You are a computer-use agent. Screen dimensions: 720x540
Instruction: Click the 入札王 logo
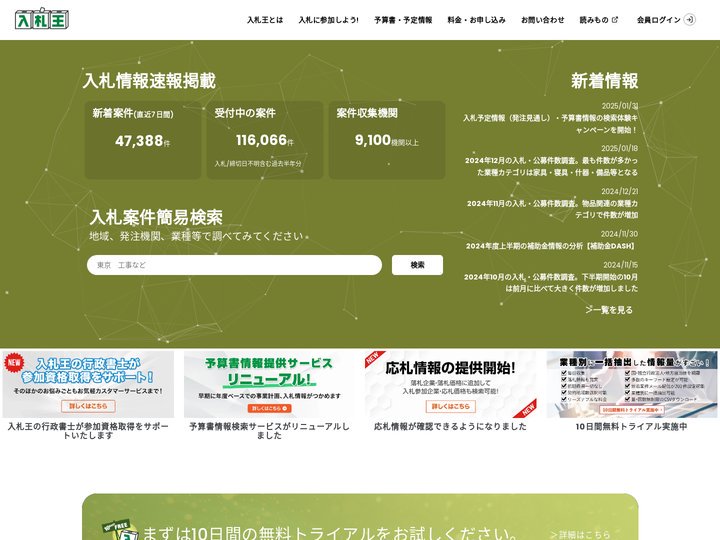(42, 19)
